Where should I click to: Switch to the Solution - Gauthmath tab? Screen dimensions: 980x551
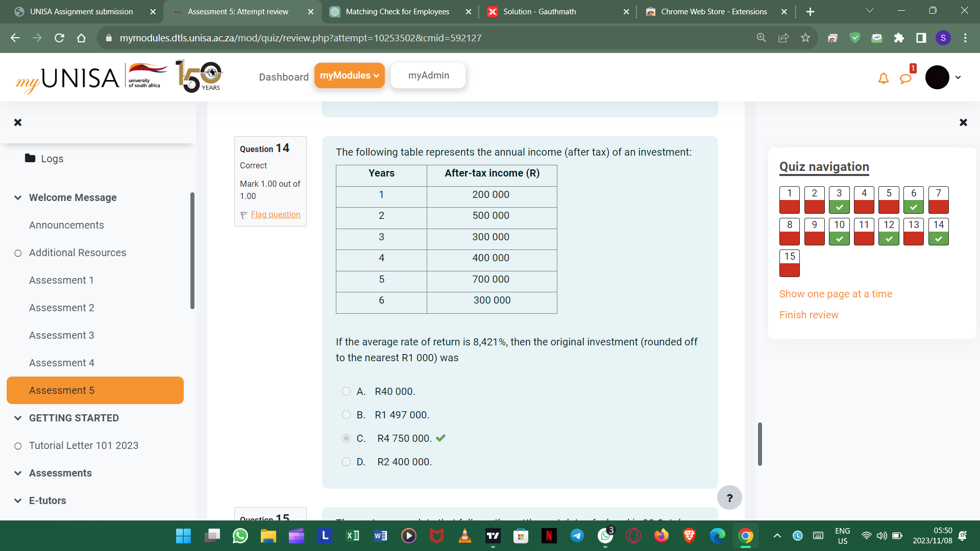[x=539, y=11]
